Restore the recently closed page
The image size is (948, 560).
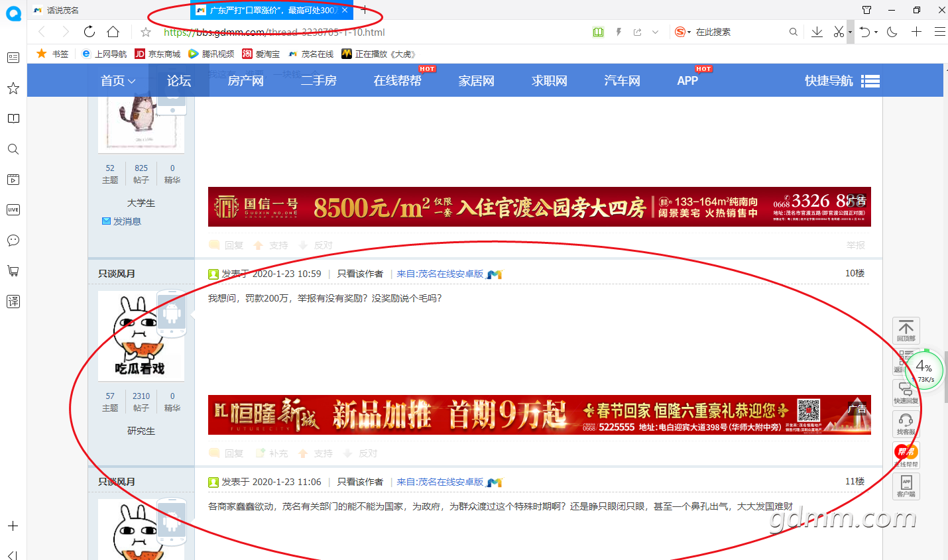(864, 32)
